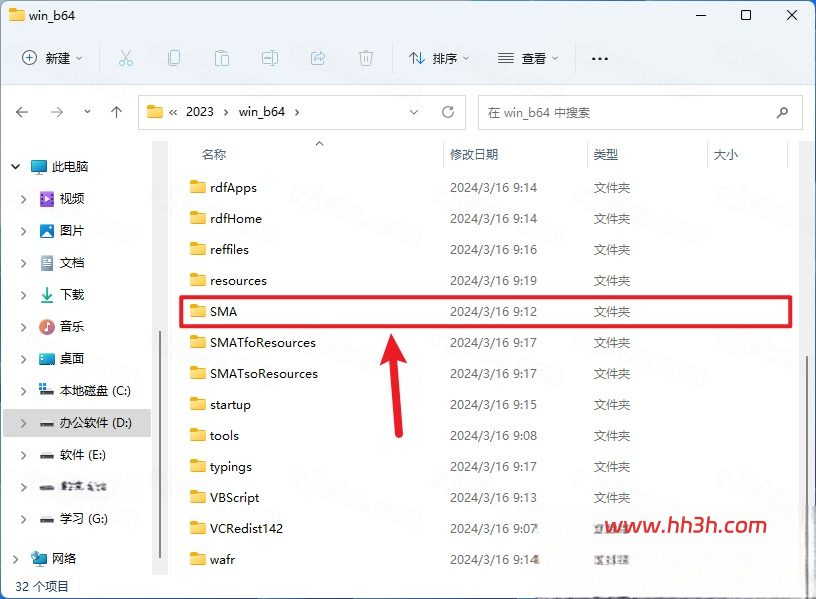Viewport: 816px width, 599px height.
Task: Select the SMATfoResources folder icon
Action: click(198, 342)
